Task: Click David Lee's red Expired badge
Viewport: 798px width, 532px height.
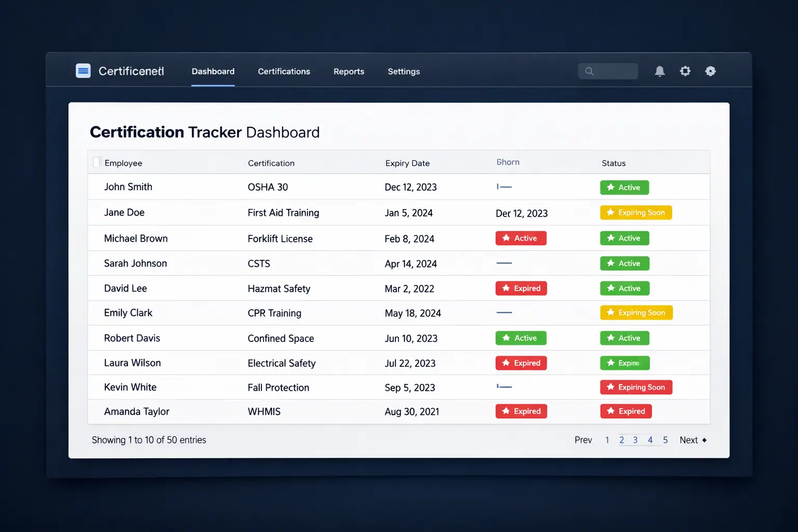Action: (x=521, y=288)
